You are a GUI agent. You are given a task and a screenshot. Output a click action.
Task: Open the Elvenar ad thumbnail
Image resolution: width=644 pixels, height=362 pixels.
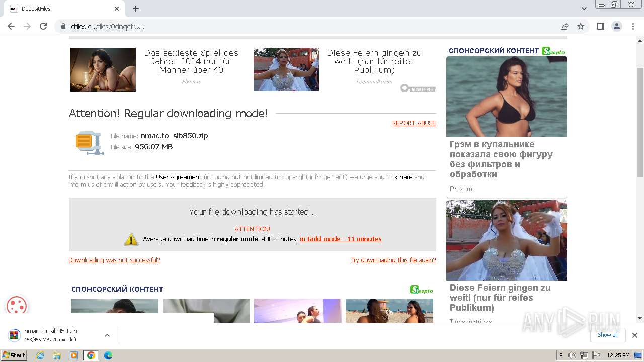(103, 69)
